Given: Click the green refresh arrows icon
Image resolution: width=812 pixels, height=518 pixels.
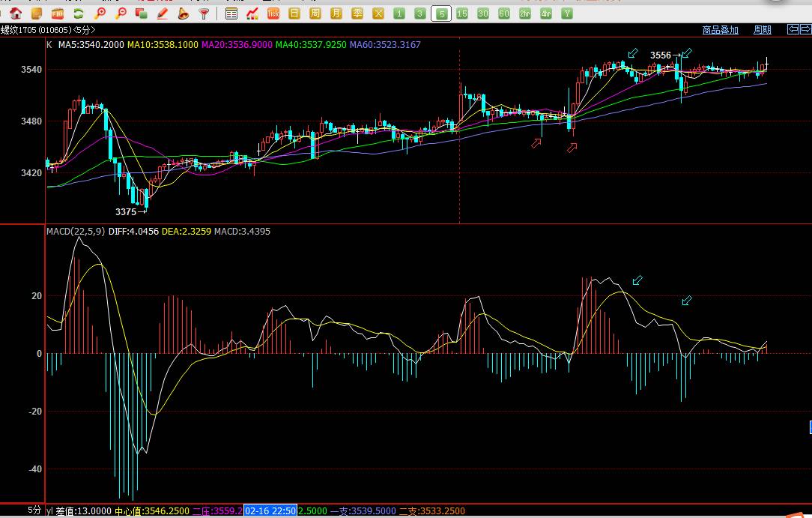Looking at the screenshot, I should tap(78, 13).
